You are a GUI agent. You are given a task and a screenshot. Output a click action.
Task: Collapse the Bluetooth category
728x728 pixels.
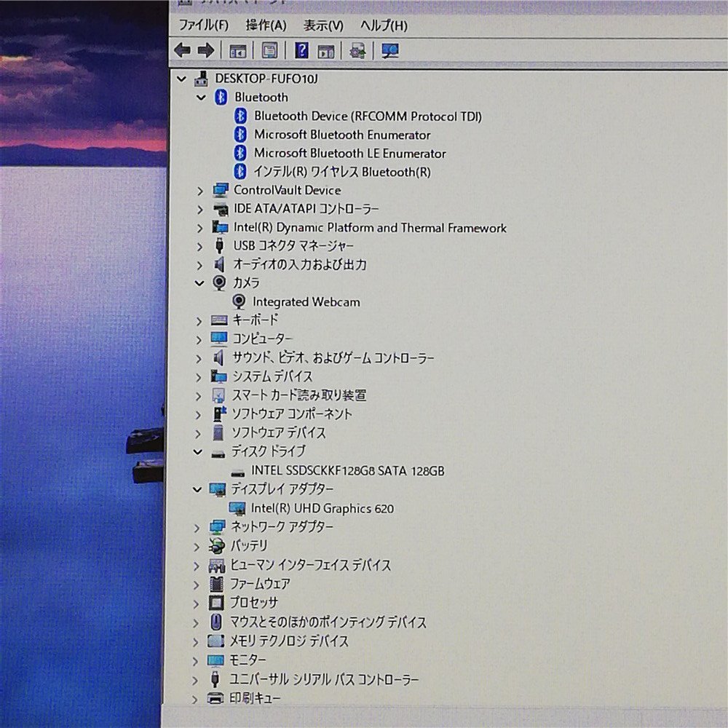(x=201, y=97)
